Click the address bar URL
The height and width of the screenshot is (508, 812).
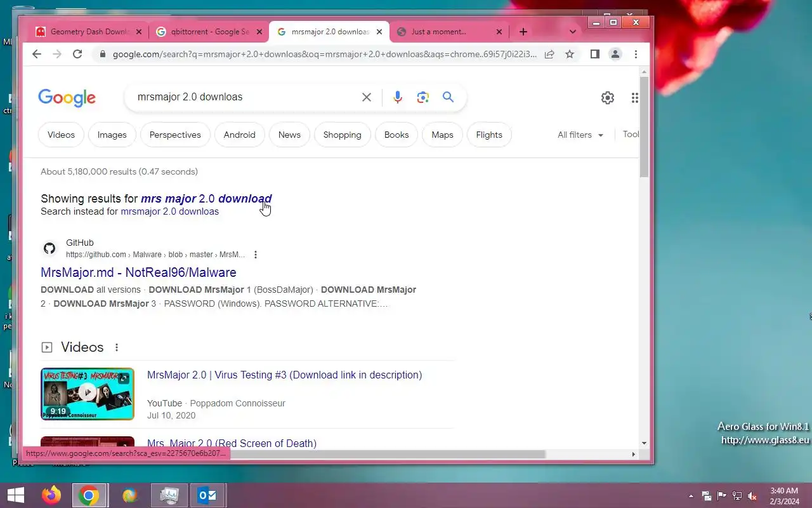pyautogui.click(x=324, y=54)
